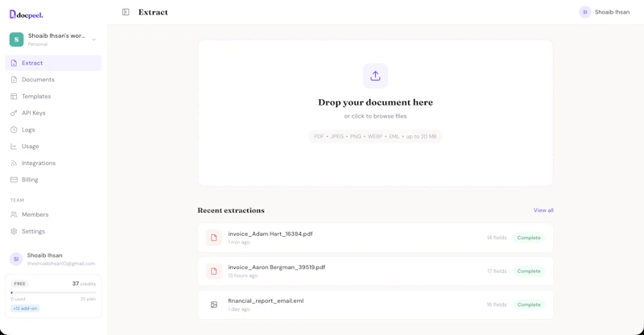Click the API Keys key icon
The height and width of the screenshot is (335, 644).
[x=14, y=113]
